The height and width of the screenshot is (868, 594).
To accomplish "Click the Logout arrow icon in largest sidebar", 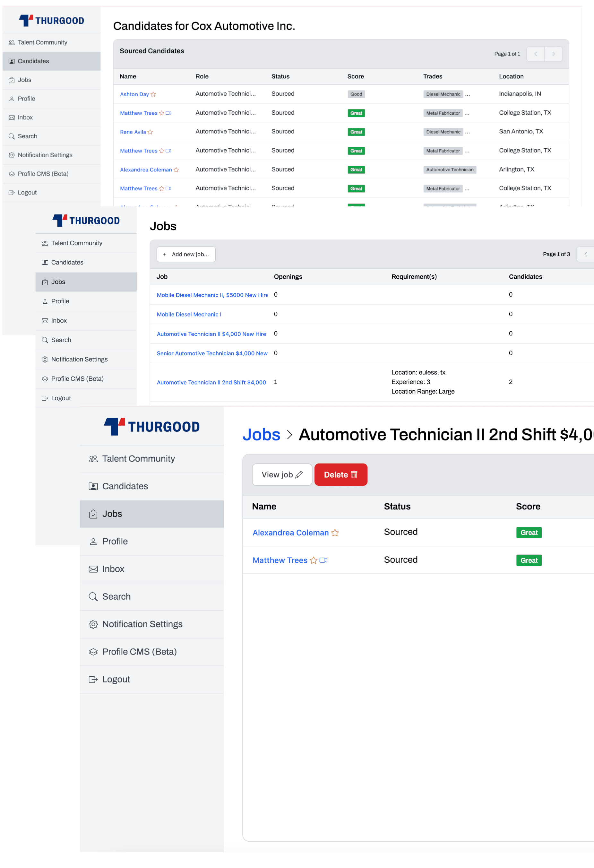I will pos(93,679).
